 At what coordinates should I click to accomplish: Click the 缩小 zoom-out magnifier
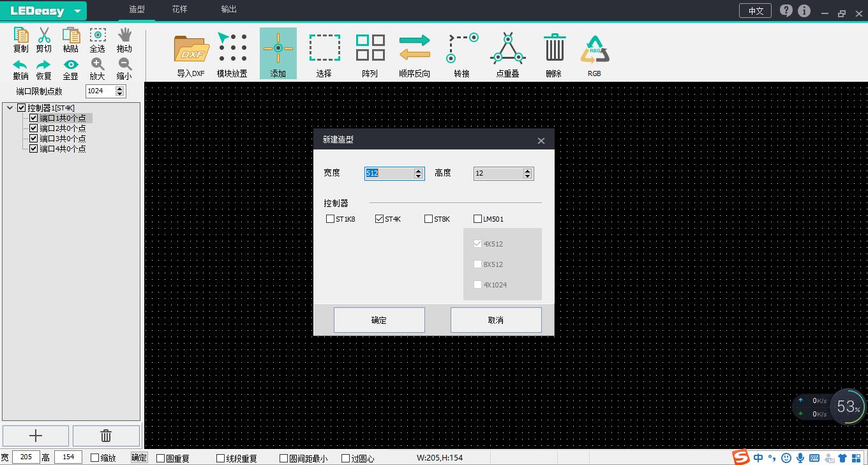click(x=125, y=64)
